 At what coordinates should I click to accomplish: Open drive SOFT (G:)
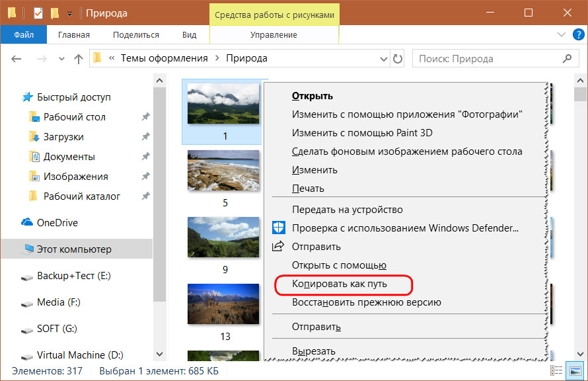(x=57, y=329)
